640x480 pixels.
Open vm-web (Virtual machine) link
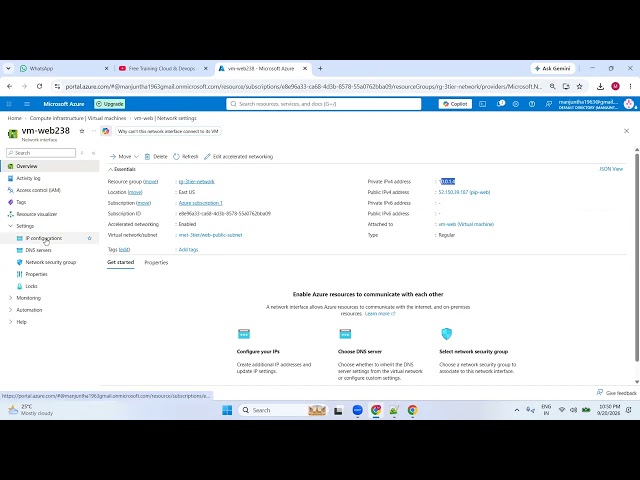(x=466, y=224)
